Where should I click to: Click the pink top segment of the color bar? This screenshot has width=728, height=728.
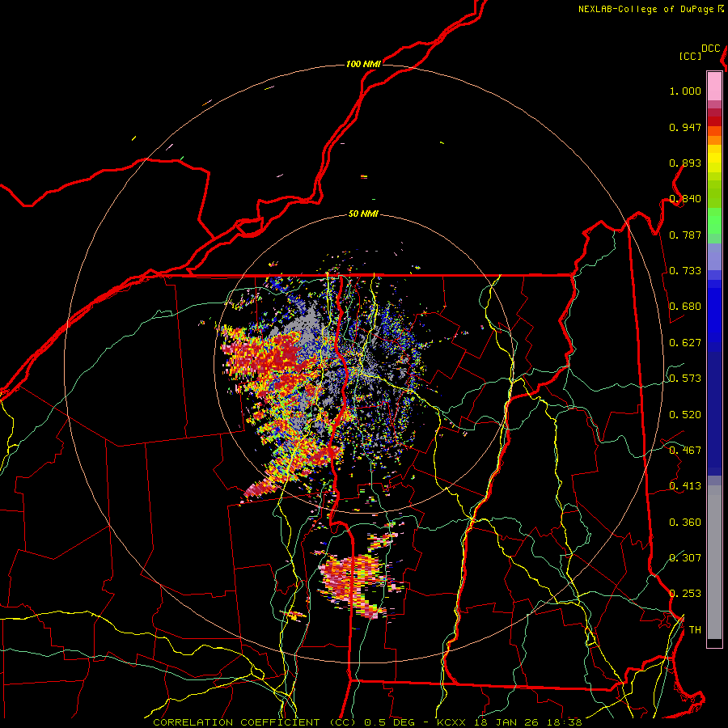click(714, 87)
